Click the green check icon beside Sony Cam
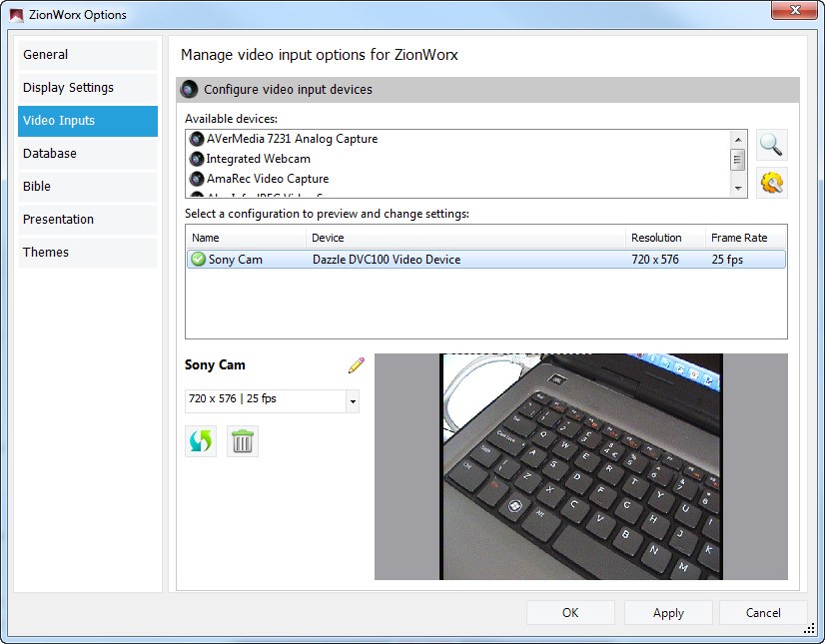The height and width of the screenshot is (644, 825). coord(198,260)
